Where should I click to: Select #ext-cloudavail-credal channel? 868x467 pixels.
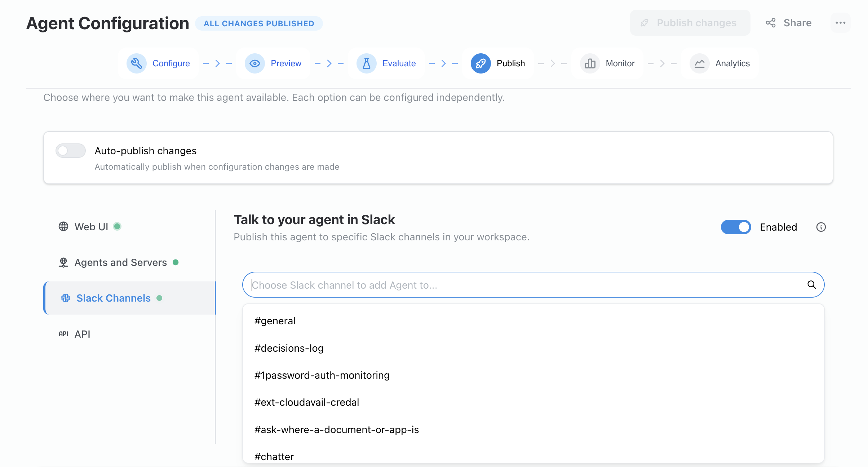[x=306, y=402]
